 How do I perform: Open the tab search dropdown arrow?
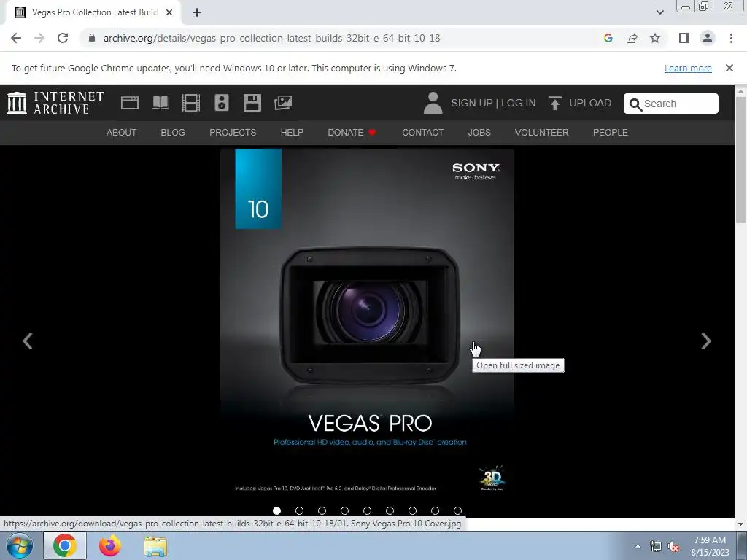point(659,12)
